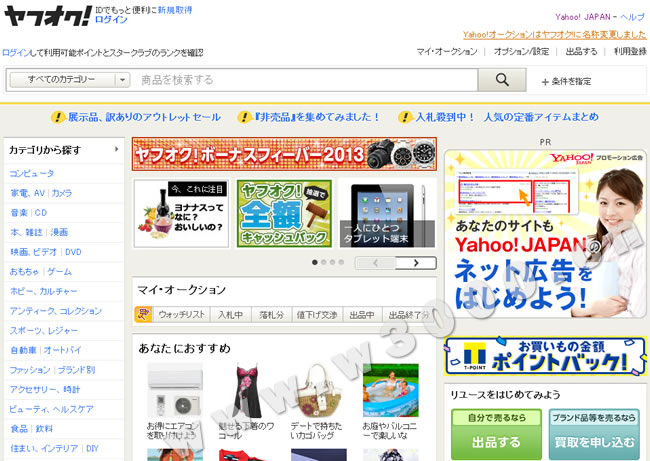
Task: Open the ヨナナス featured thumbnail
Action: (x=181, y=214)
